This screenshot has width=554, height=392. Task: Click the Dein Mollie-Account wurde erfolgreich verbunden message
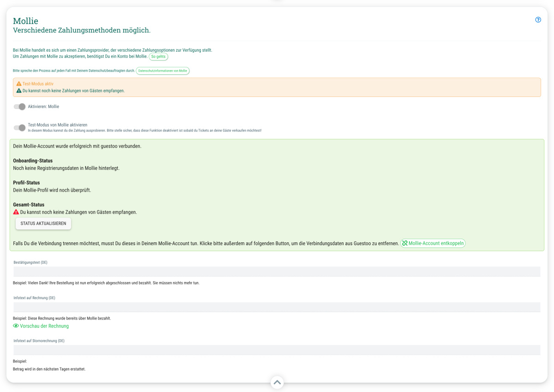77,146
